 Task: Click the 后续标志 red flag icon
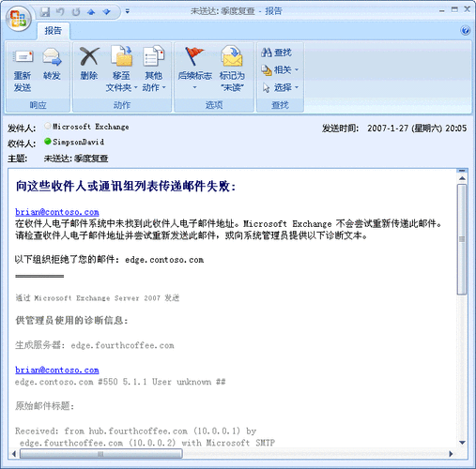[x=194, y=55]
